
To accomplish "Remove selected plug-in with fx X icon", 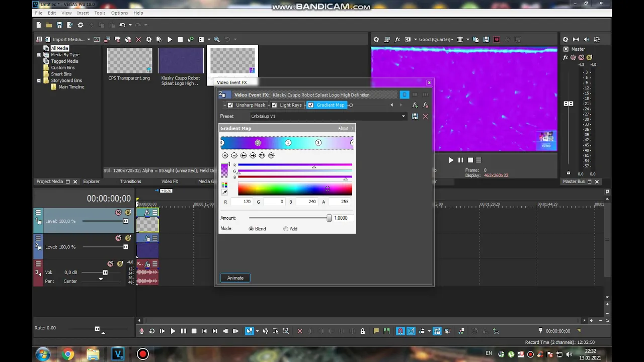I will click(x=425, y=105).
